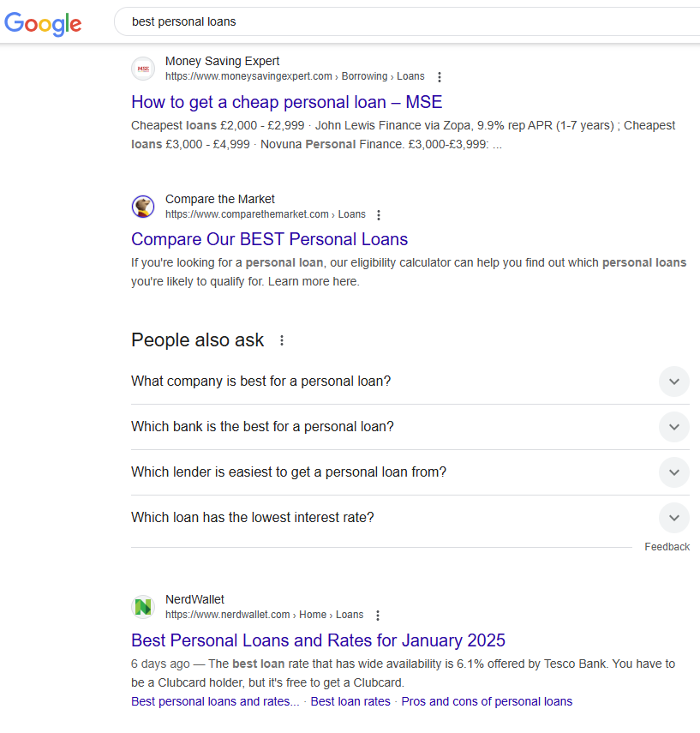Open 'Compare Our BEST Personal Loans' result
This screenshot has width=700, height=733.
pyautogui.click(x=269, y=239)
